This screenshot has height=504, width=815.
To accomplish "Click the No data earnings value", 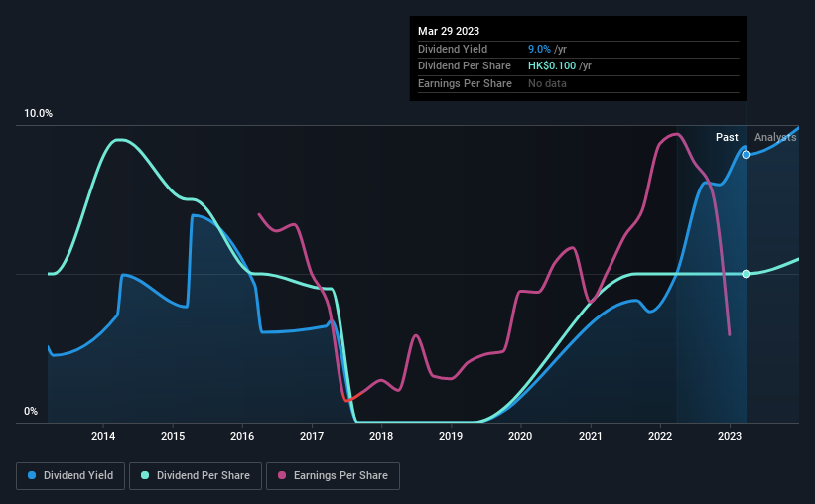I will [x=547, y=83].
